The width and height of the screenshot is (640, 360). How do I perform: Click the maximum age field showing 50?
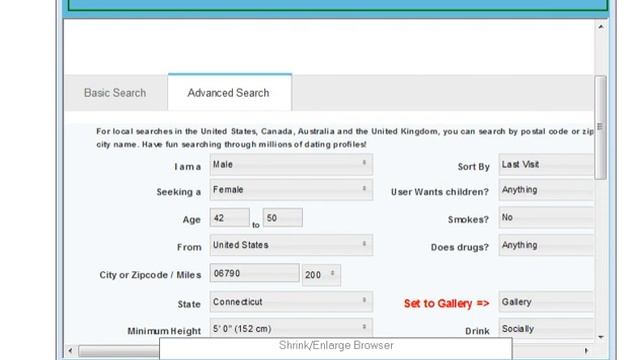[x=282, y=218]
